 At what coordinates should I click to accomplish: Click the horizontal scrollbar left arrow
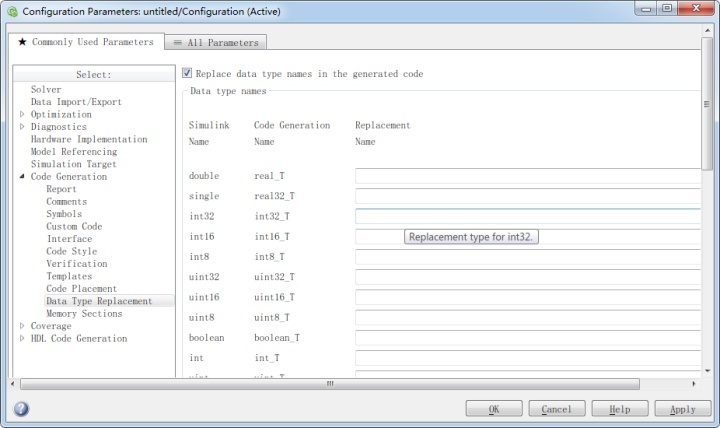[12, 383]
